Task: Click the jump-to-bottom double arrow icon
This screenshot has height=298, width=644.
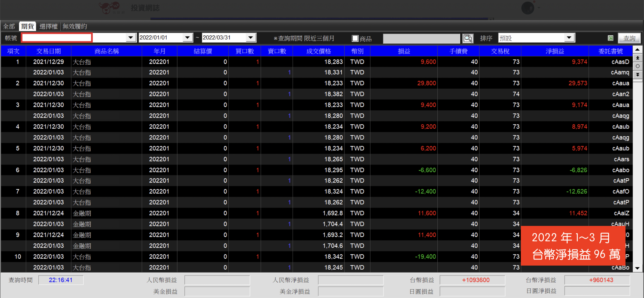Action: click(638, 74)
